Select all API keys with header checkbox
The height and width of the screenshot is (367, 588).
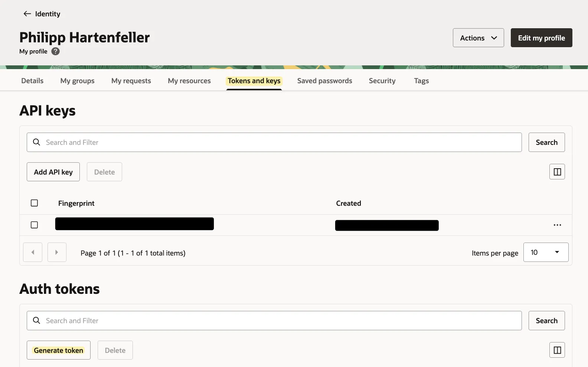click(x=34, y=203)
